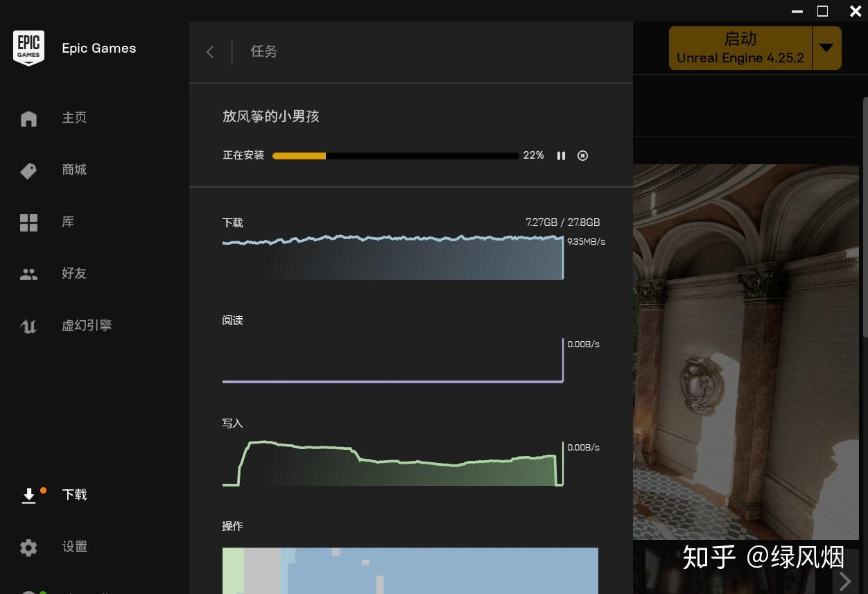Click the Epic Games logo

[x=28, y=48]
